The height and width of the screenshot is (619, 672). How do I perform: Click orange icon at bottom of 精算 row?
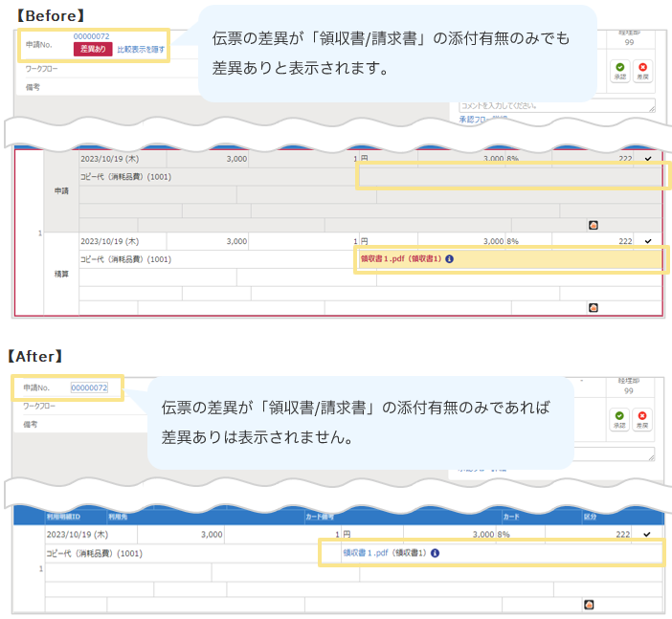pyautogui.click(x=594, y=307)
